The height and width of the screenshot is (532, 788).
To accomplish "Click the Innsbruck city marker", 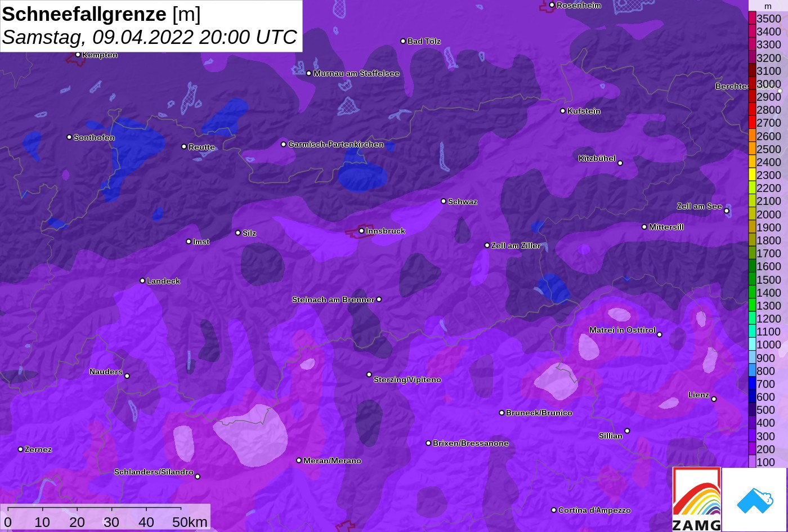I will 361,231.
